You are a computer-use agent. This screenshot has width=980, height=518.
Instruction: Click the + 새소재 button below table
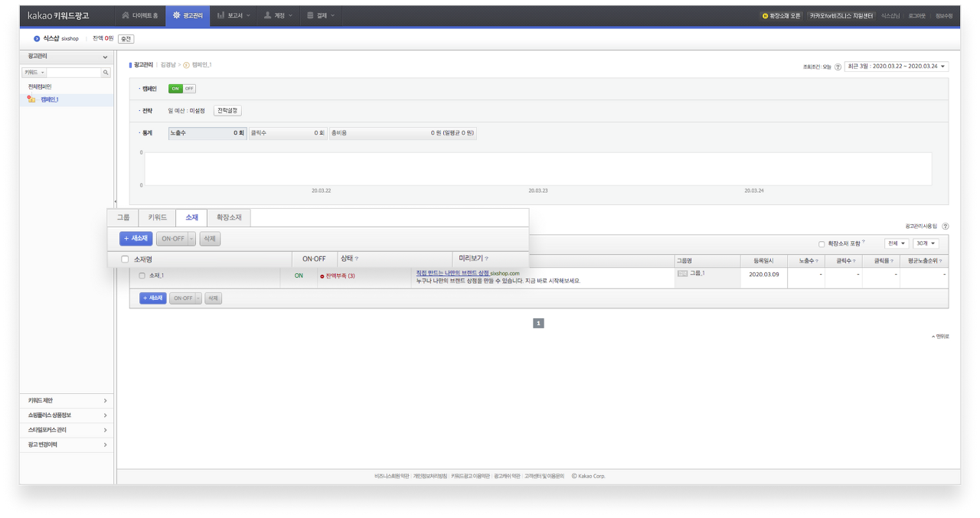(x=153, y=298)
